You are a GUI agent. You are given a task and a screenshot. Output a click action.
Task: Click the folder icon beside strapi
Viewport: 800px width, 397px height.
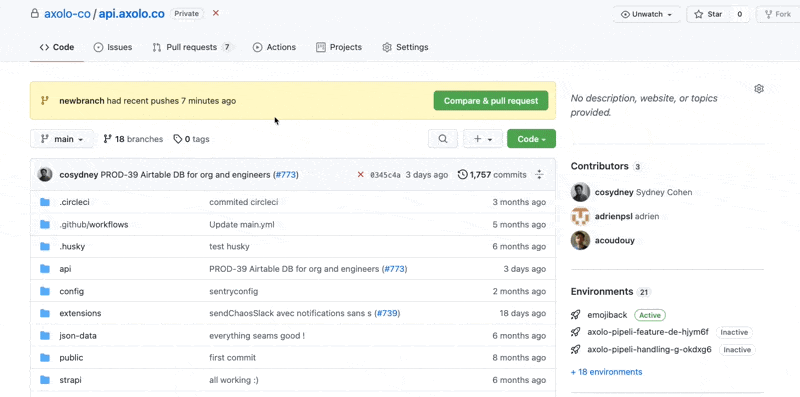point(45,380)
